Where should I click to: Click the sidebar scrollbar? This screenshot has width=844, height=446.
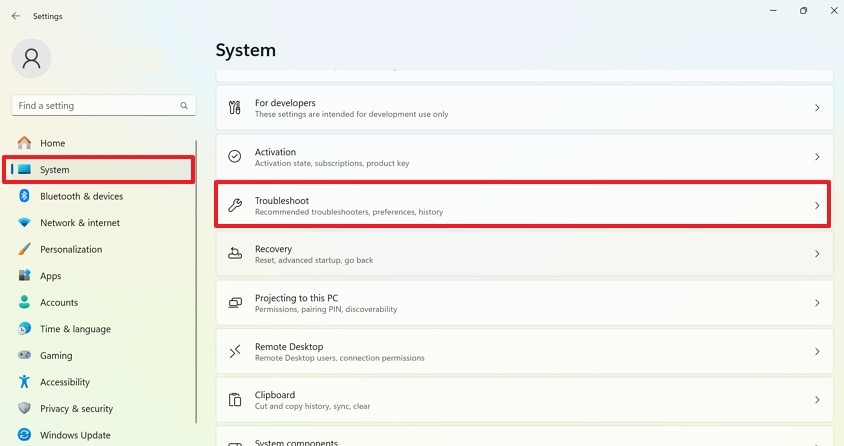[x=196, y=281]
